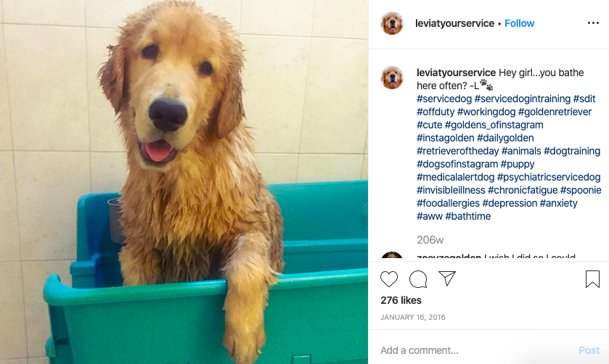Like the post with the heart icon

[x=389, y=279]
